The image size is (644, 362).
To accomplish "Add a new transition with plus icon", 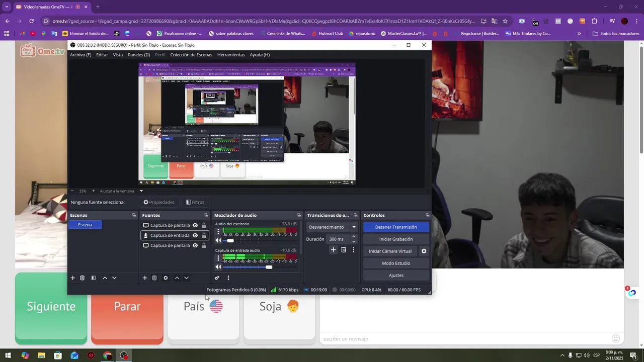I will 333,250.
